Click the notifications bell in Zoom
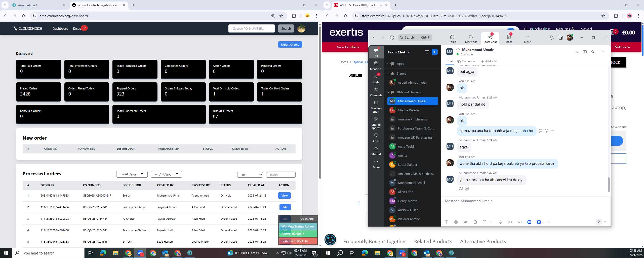Viewport: 644px width, 258px height. pos(551,38)
